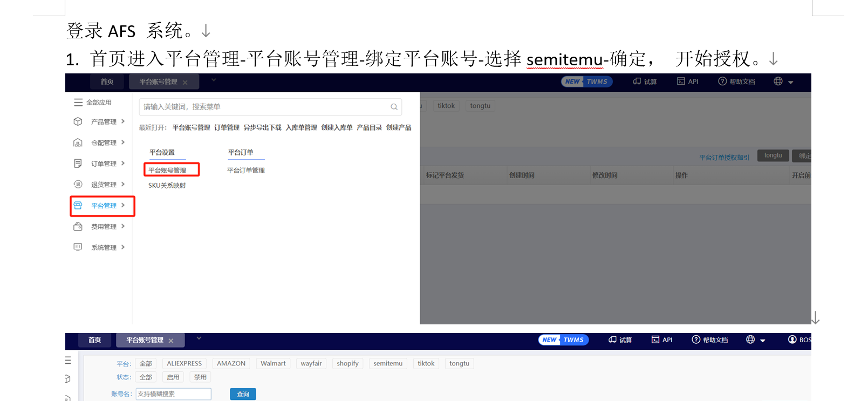Switch to the 首页 tab in the upper screenshot
This screenshot has width=868, height=401.
(107, 81)
